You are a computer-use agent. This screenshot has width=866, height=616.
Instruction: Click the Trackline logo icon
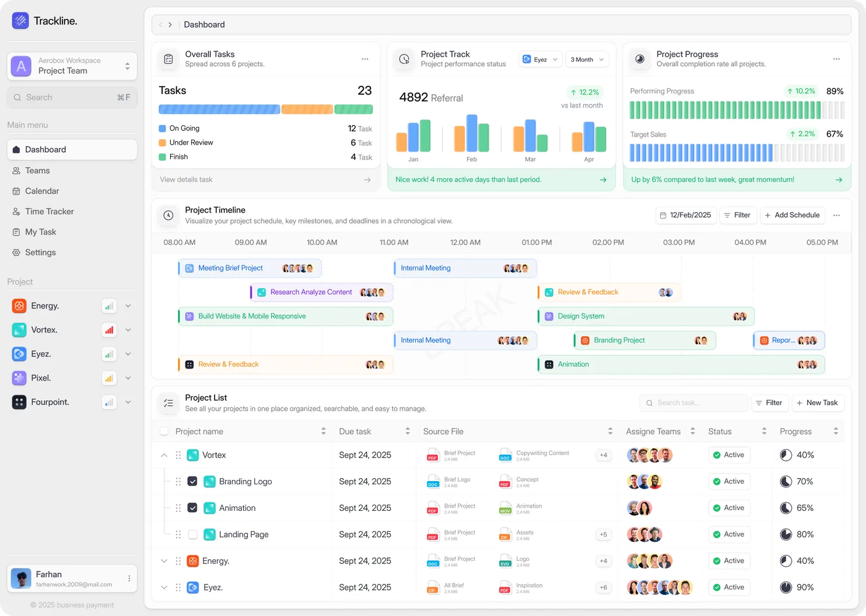(20, 20)
